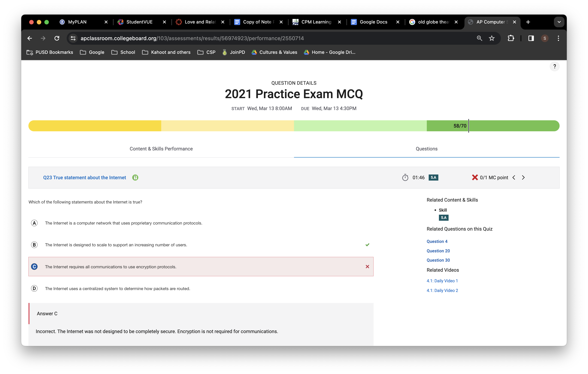Select answer choice D radio button

[x=34, y=289]
